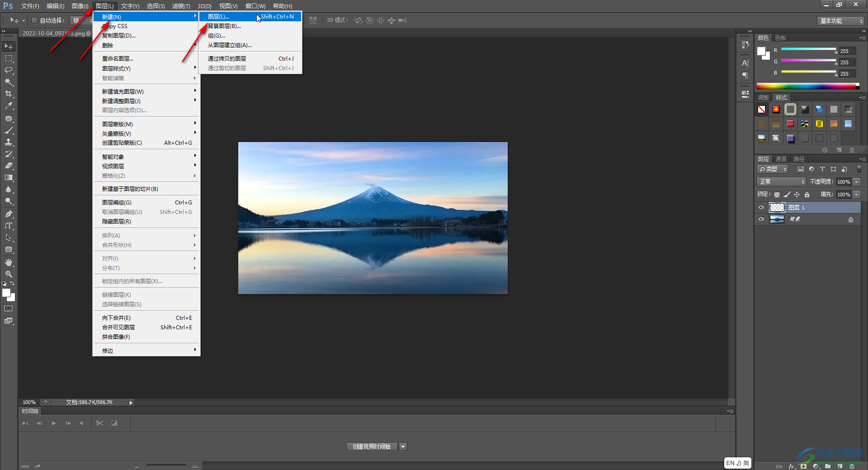The width and height of the screenshot is (868, 470).
Task: Open the blend mode 正常 dropdown
Action: (781, 182)
